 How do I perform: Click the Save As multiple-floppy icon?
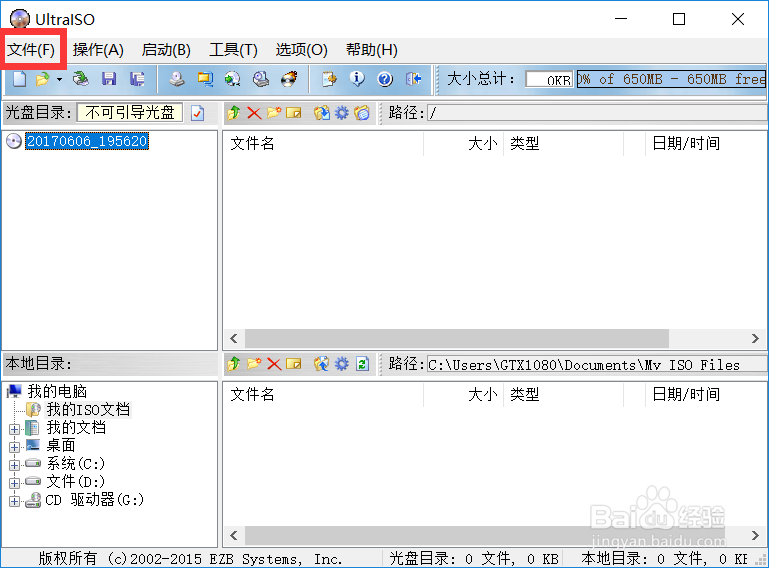click(137, 79)
